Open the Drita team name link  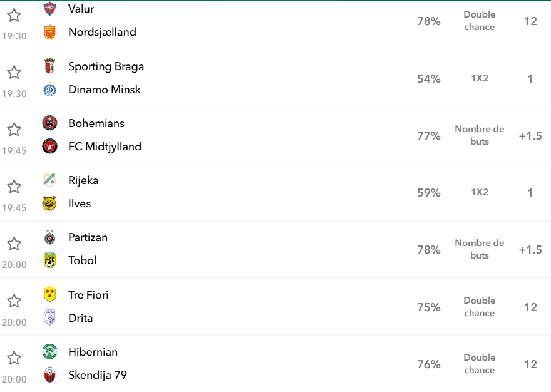coord(81,318)
